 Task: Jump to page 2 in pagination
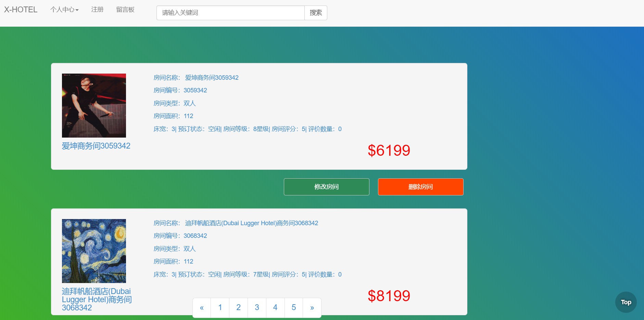238,308
